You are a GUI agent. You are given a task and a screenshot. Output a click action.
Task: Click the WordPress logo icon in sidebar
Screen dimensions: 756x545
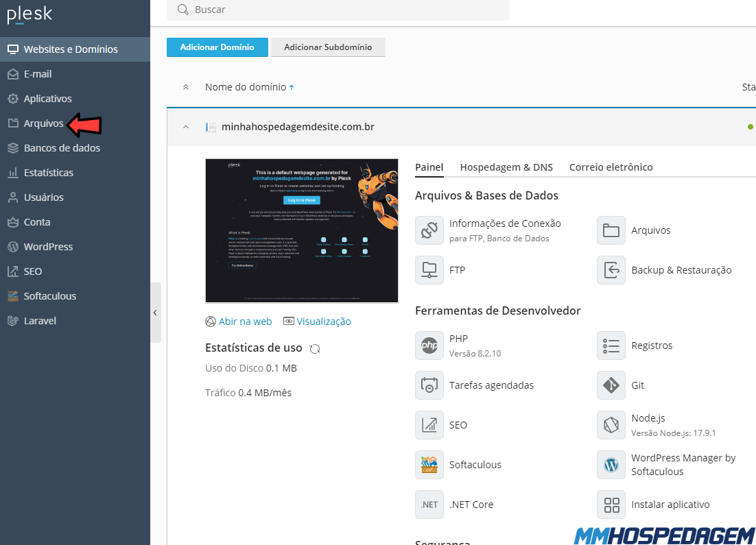(x=13, y=247)
